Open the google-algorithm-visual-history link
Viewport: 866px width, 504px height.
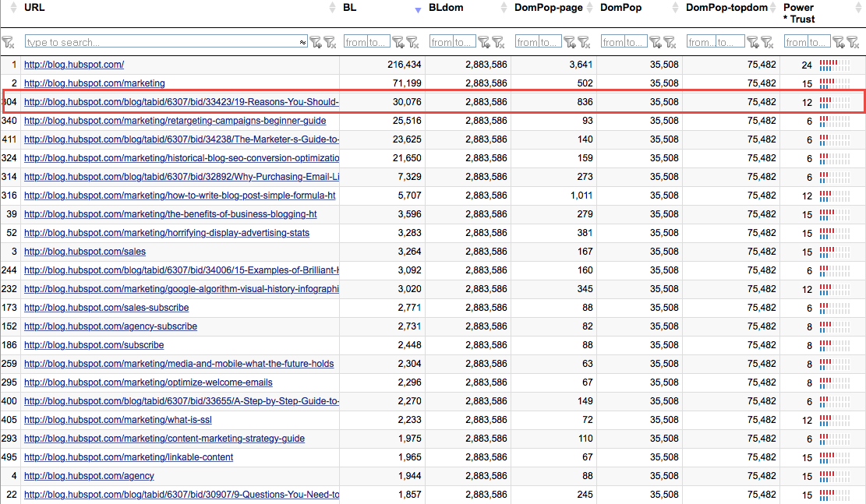click(181, 289)
